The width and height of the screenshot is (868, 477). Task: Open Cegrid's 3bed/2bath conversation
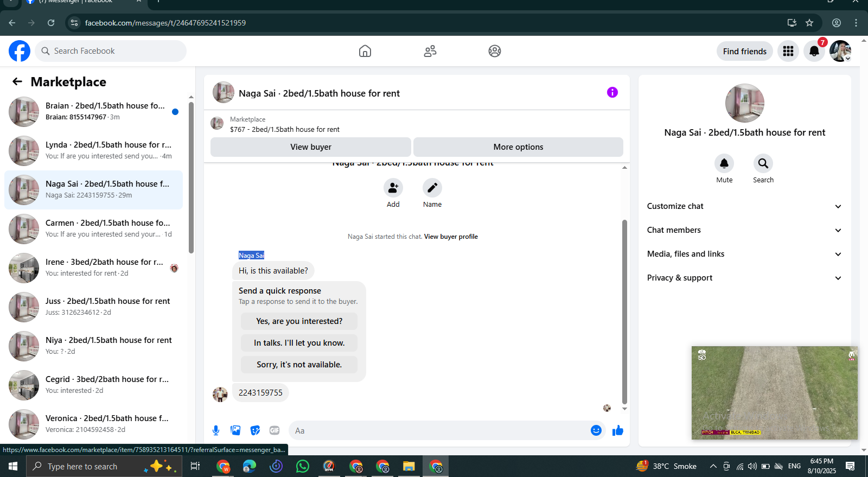pyautogui.click(x=93, y=385)
